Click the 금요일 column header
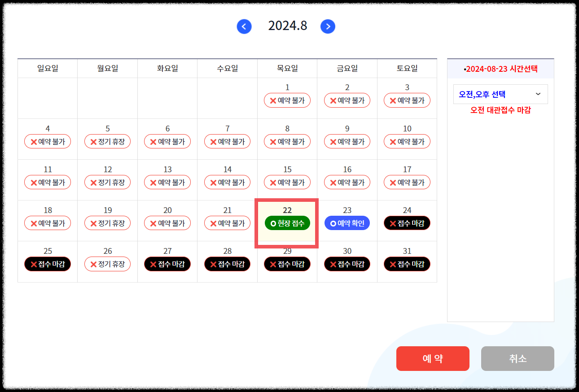579x392 pixels. point(347,69)
